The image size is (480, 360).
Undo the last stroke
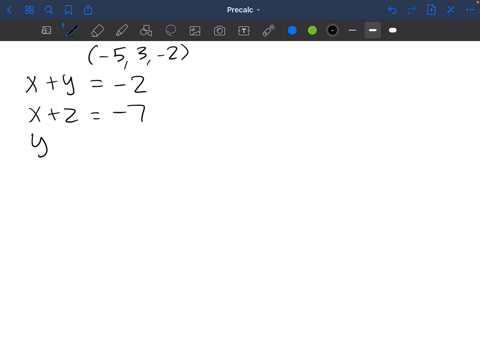coord(392,10)
